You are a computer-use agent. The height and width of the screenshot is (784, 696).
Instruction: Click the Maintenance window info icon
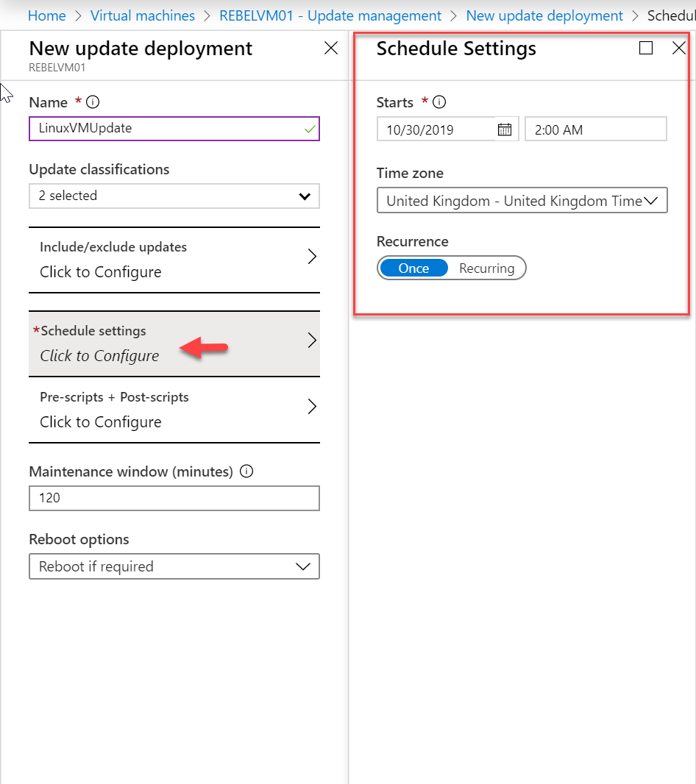pyautogui.click(x=246, y=471)
